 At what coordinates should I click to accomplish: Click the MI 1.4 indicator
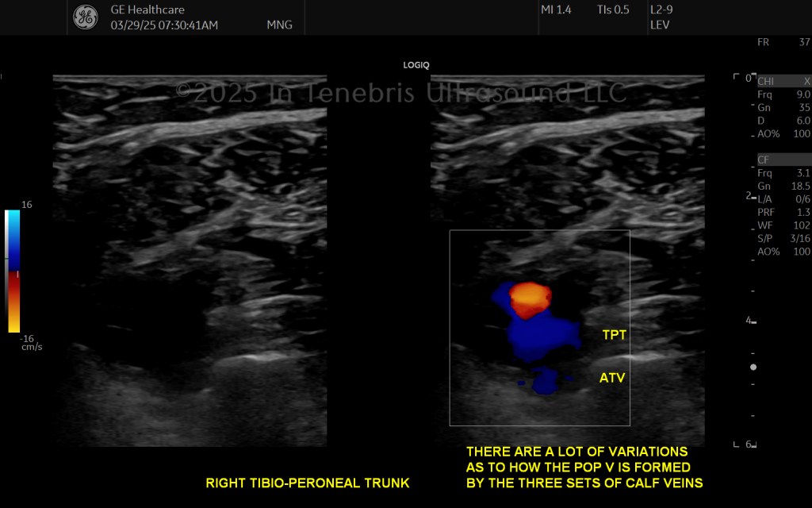(556, 10)
